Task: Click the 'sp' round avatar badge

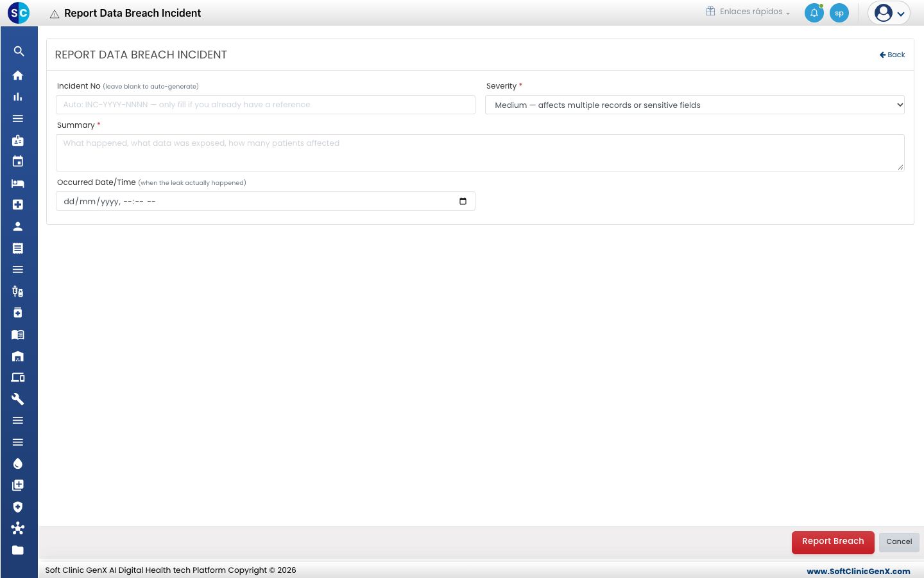Action: pos(839,13)
